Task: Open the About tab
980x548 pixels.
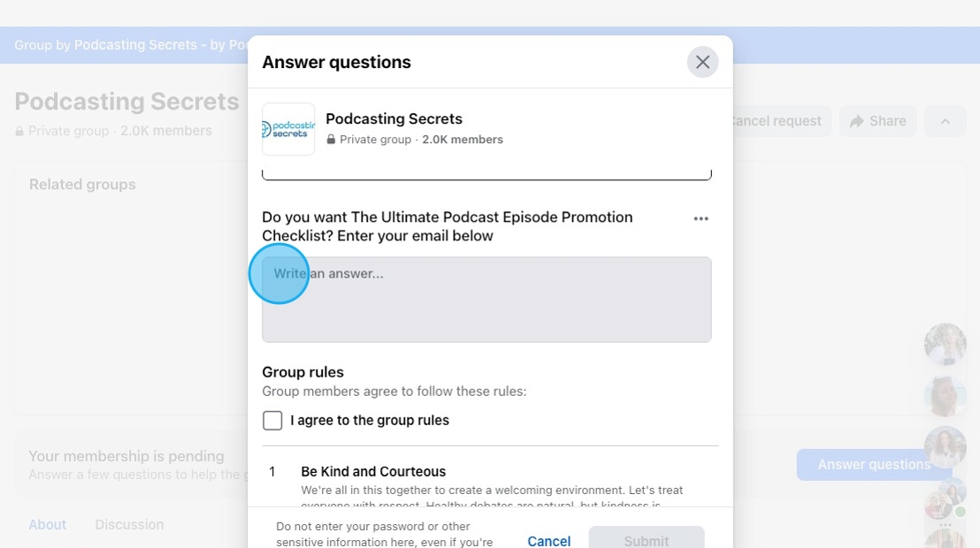Action: (x=48, y=524)
